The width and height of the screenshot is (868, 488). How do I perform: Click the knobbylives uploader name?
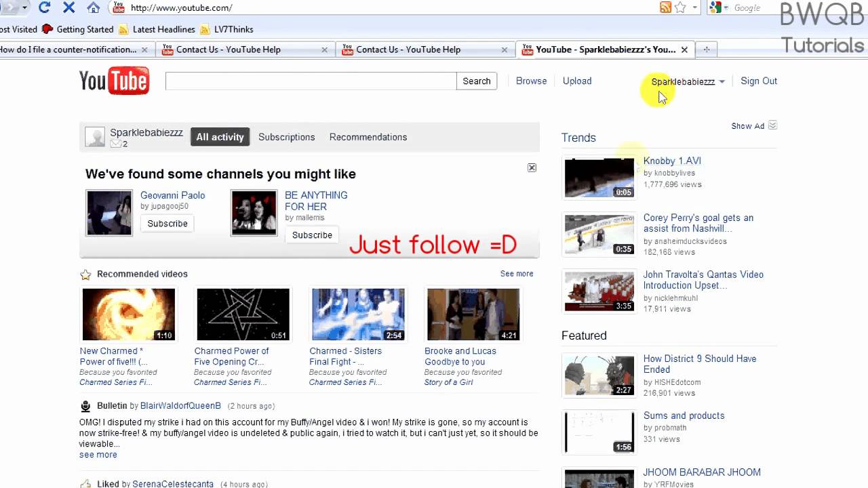[674, 174]
